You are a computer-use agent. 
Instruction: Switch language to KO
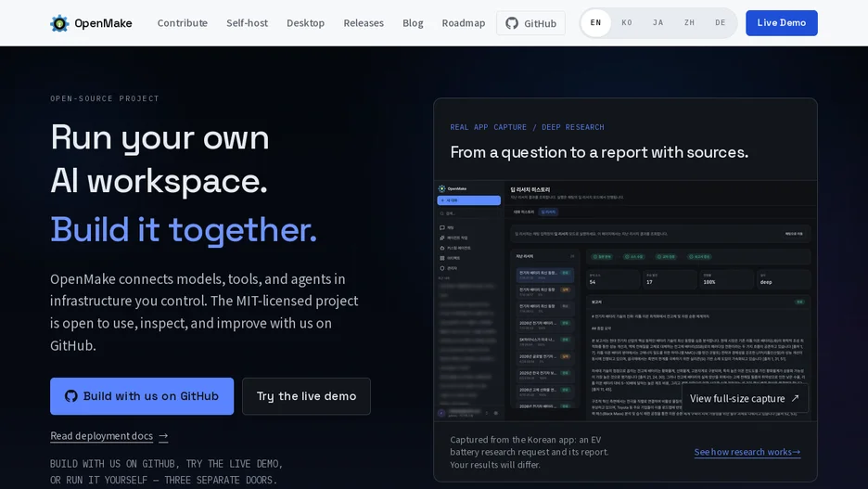[627, 22]
